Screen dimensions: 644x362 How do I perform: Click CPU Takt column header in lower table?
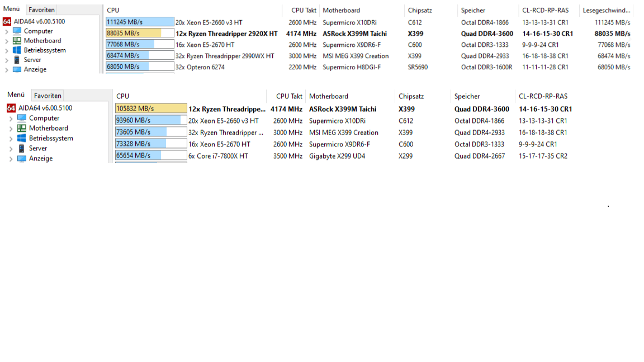[x=289, y=96]
